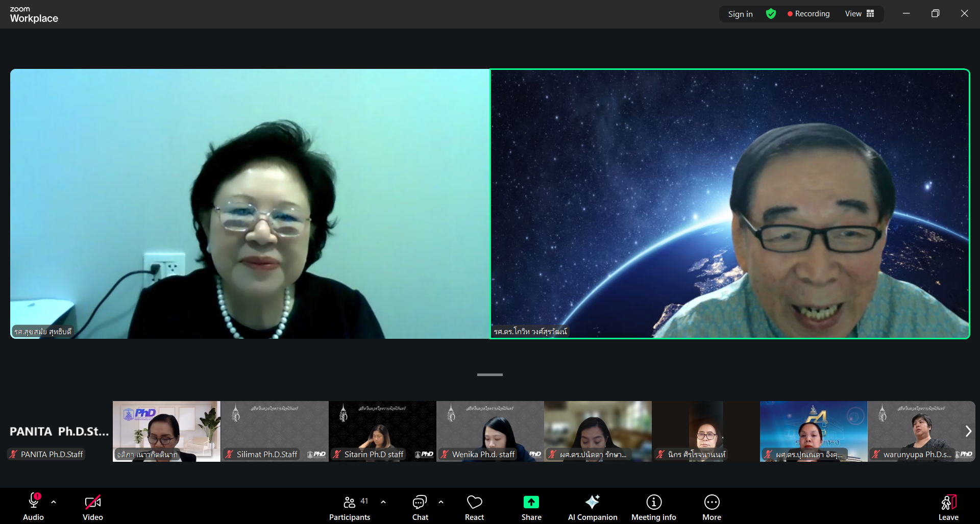Turn on camera with Video button
Viewport: 980px width, 524px height.
pos(92,503)
